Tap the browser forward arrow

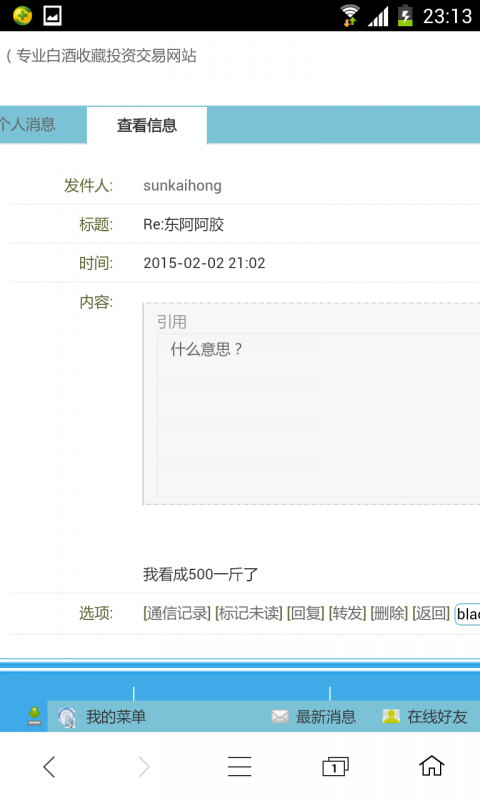(144, 766)
